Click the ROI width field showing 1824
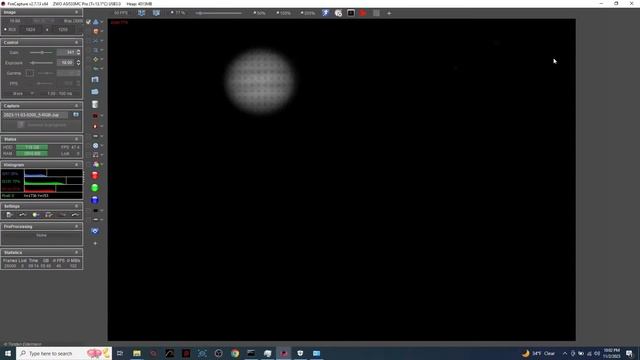This screenshot has width=640, height=360. (31, 29)
